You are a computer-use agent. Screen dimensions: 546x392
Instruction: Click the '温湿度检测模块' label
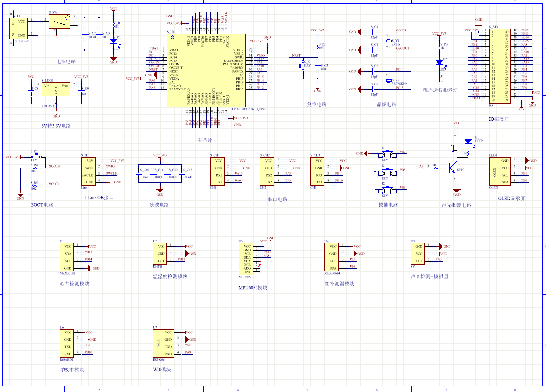(x=170, y=276)
